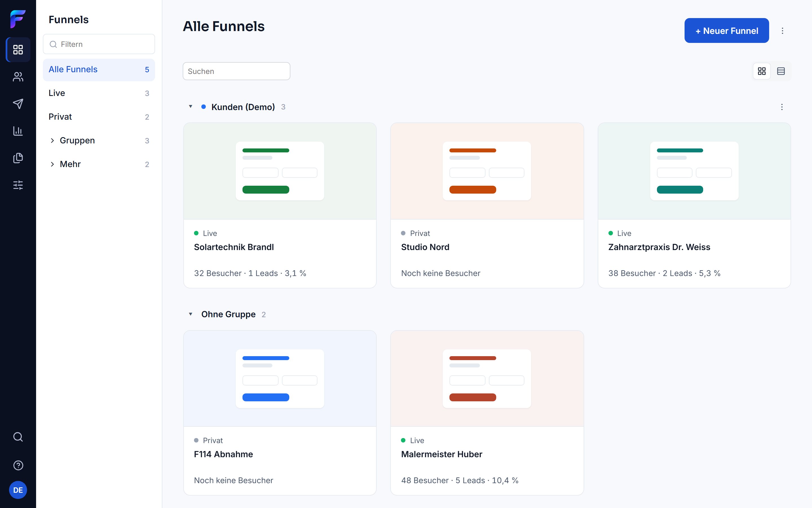Open the bar chart analytics icon
Image resolution: width=812 pixels, height=508 pixels.
tap(18, 131)
